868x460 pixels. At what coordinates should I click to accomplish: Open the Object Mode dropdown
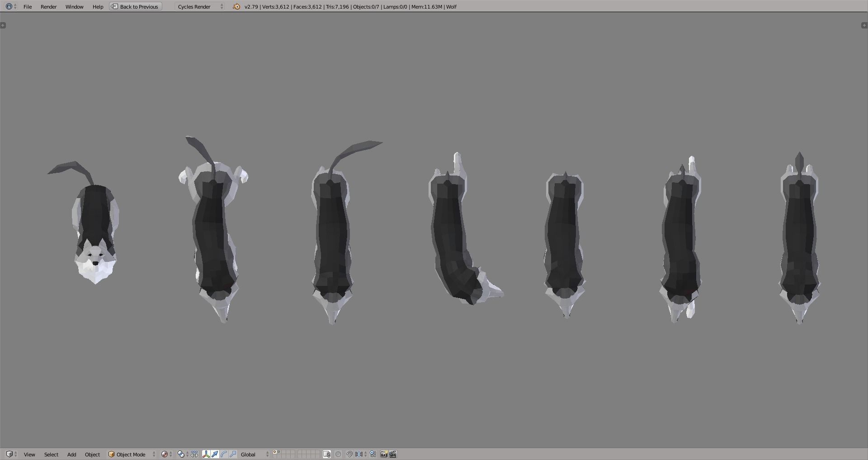click(132, 454)
